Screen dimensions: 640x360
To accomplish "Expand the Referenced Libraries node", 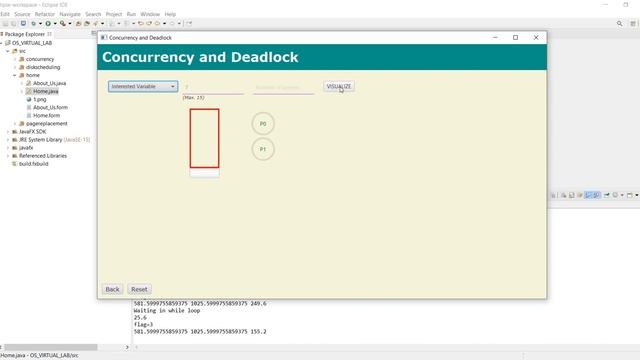I will coord(8,156).
